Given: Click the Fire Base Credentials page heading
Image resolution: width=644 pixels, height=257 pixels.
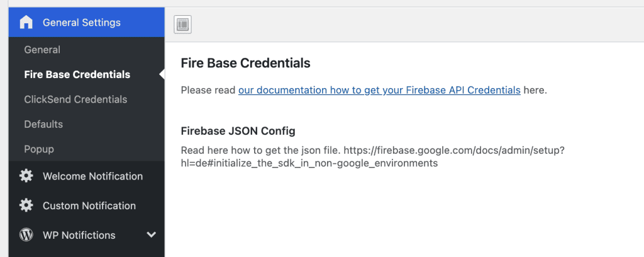Looking at the screenshot, I should (246, 63).
